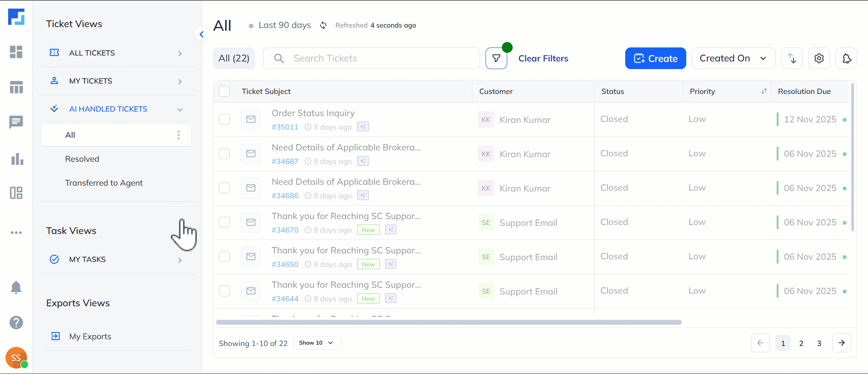
Task: Go to page 3
Action: [x=819, y=343]
